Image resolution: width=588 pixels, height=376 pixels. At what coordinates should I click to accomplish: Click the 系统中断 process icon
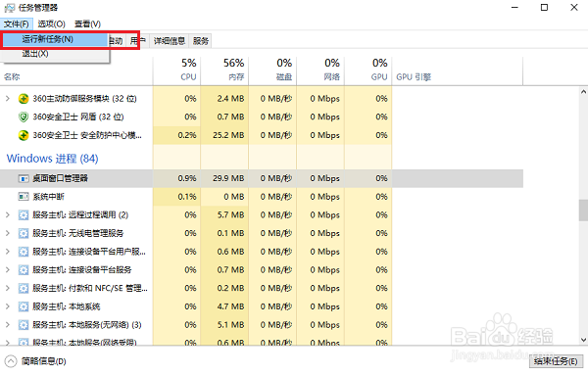coord(24,197)
